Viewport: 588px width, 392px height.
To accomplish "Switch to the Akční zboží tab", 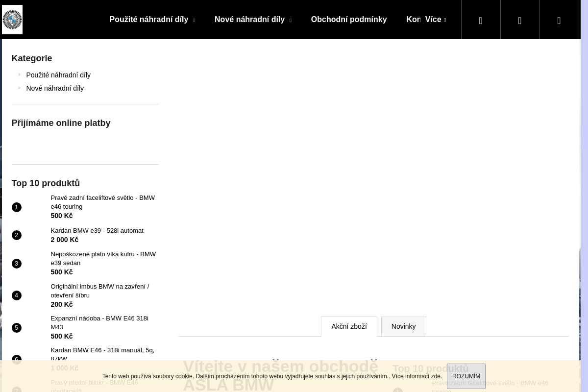I will (349, 326).
